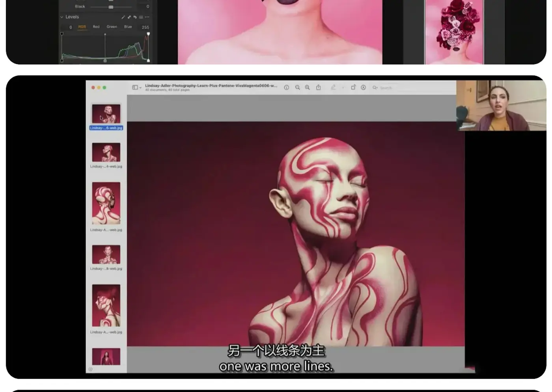Switch to the Red levels tab
The image size is (552, 392).
click(96, 27)
